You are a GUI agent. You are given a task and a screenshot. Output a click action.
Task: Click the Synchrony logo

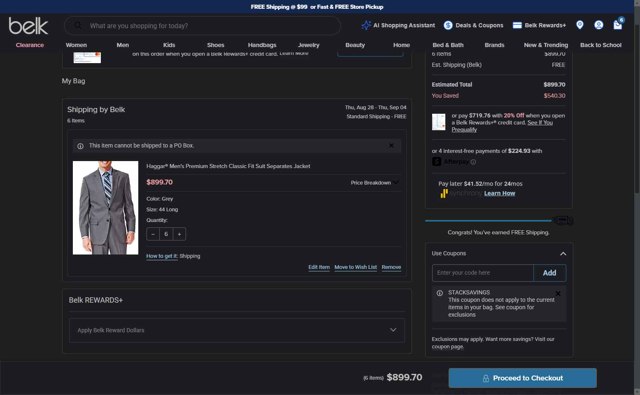coord(460,193)
